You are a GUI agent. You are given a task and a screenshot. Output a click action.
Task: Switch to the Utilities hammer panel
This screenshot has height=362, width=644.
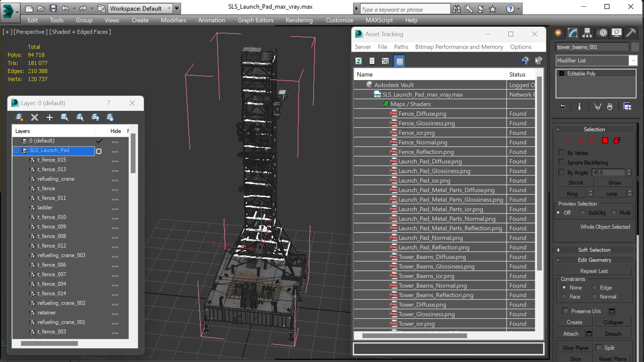[x=631, y=33]
